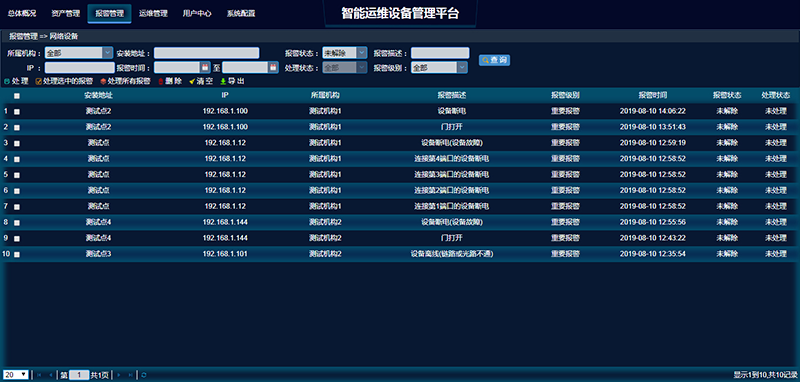Screen dimensions: 800x382
Task: Click the 报警描述 input field
Action: point(440,53)
